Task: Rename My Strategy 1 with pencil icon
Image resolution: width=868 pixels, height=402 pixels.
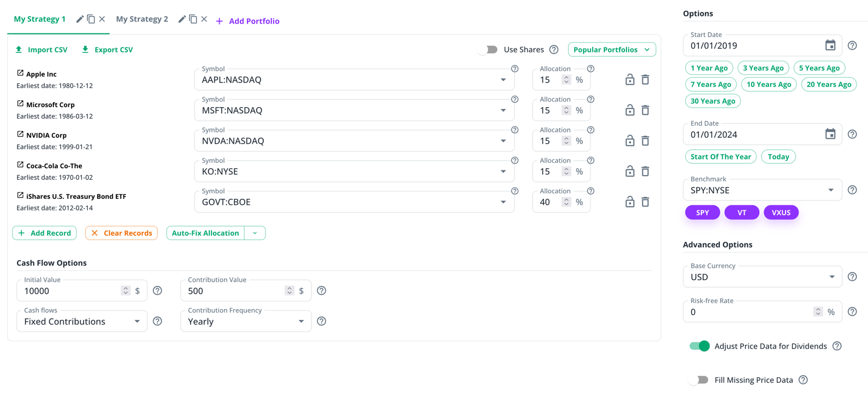Action: pos(80,19)
